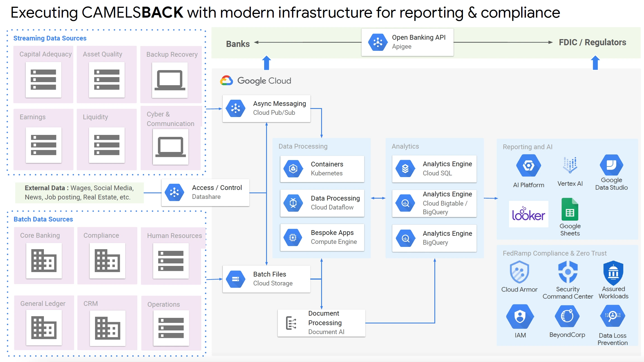Click the AI Platform icon
Screen dimensions: 644x362
[x=529, y=165]
